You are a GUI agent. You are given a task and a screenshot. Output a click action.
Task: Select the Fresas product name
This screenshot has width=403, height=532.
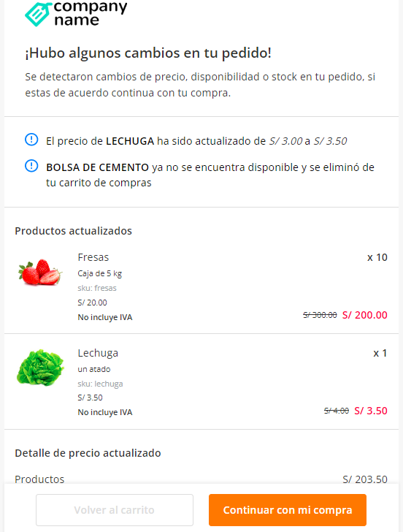tap(93, 257)
